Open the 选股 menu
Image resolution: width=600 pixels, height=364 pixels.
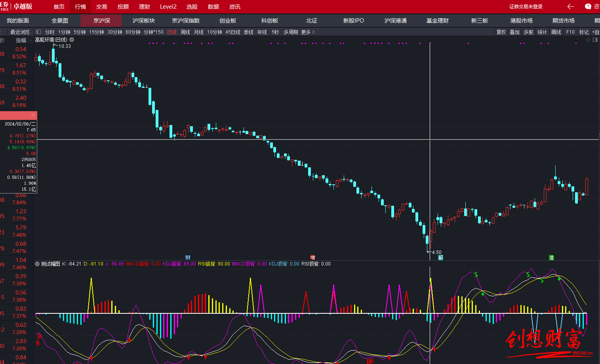coord(192,7)
